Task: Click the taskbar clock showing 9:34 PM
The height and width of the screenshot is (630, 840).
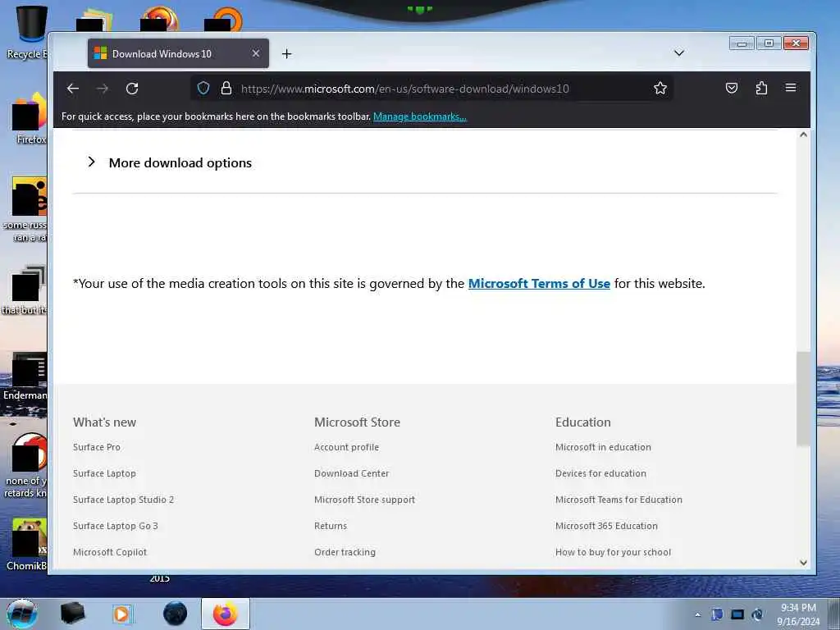Action: pos(798,614)
